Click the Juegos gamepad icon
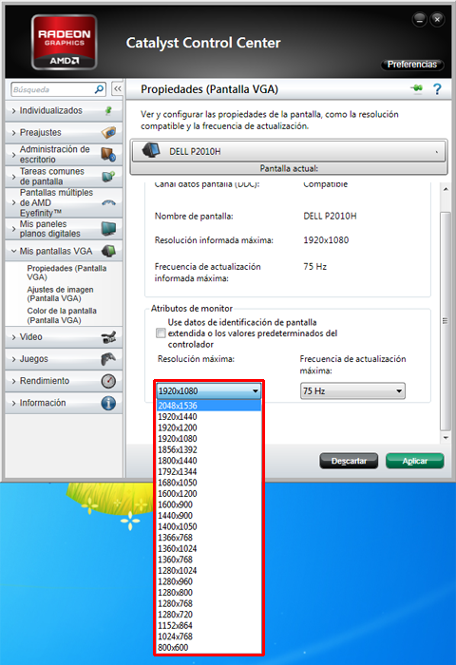 click(x=109, y=359)
